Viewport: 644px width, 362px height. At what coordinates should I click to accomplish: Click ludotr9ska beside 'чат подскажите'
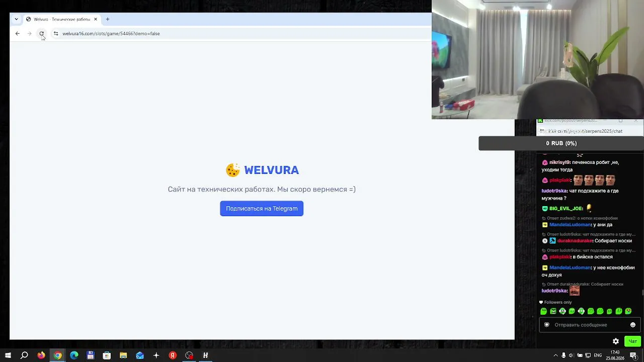point(554,191)
